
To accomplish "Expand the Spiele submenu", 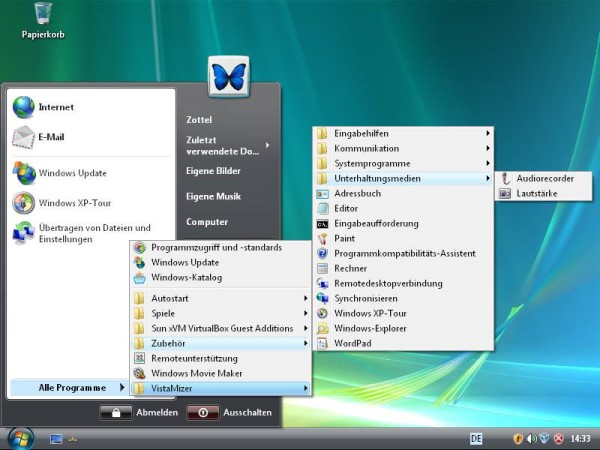I will coord(162,313).
